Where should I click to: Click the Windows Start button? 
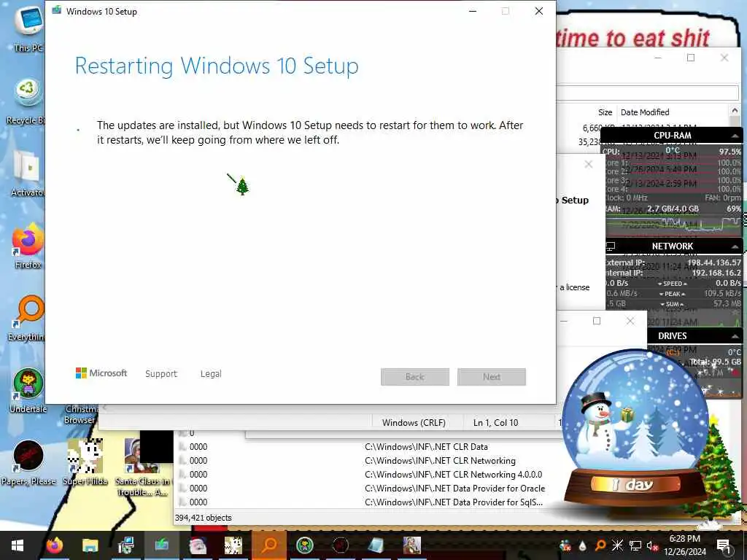(18, 545)
